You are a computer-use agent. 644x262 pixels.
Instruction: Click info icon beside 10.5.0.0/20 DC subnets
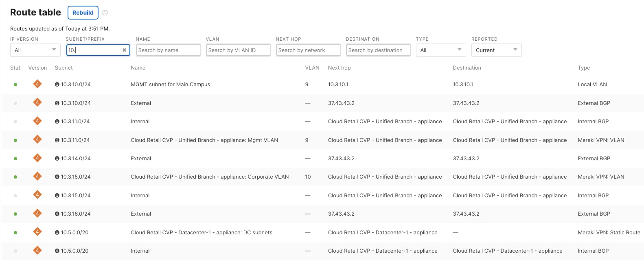tap(57, 233)
